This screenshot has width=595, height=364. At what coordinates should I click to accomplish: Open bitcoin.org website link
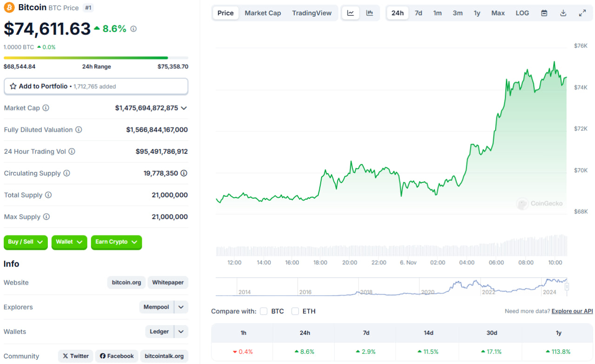coord(126,282)
